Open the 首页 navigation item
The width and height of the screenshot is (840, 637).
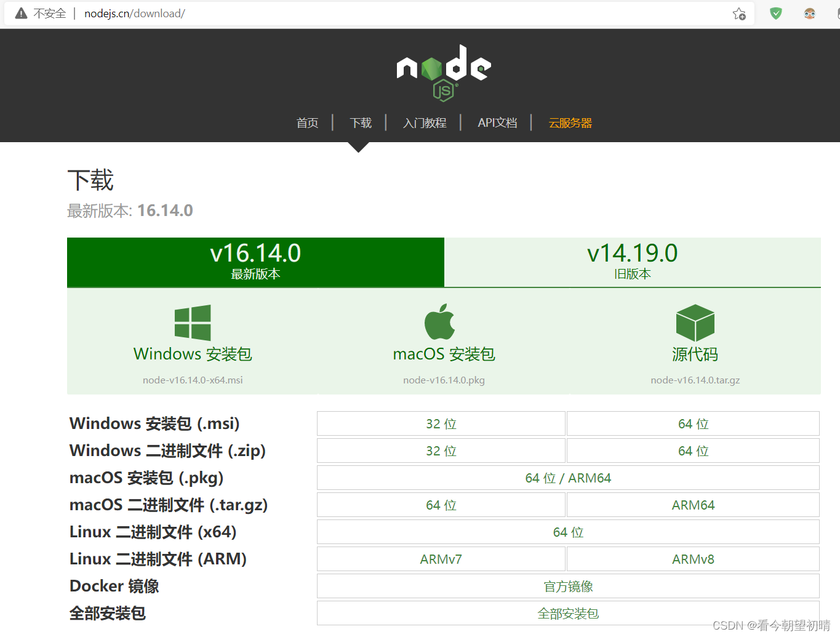pos(308,123)
